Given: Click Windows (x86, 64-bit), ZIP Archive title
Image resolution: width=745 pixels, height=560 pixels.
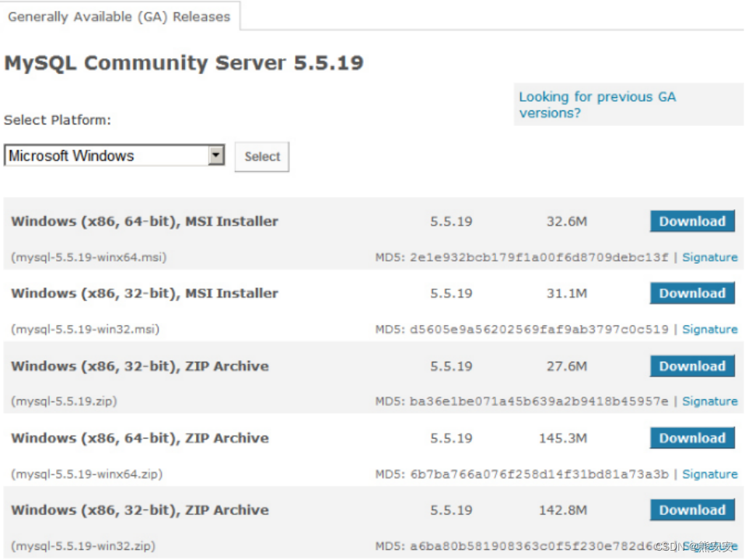Looking at the screenshot, I should pos(140,439).
